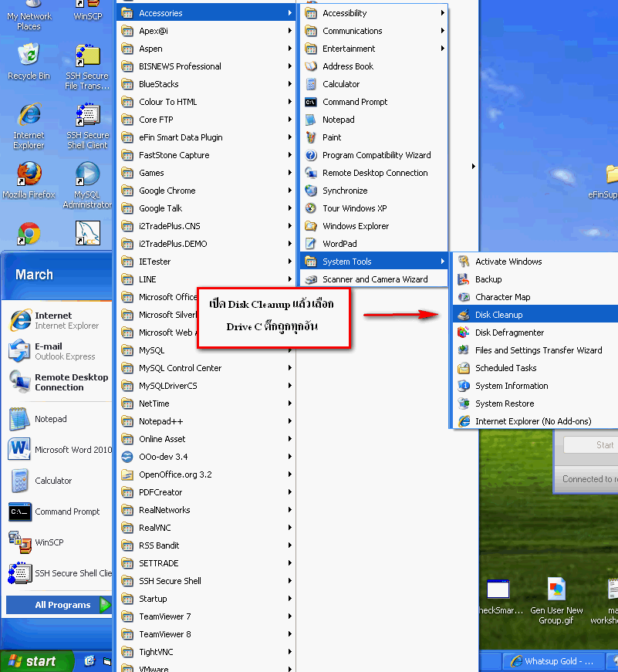Expand the Accessibility submenu arrow
This screenshot has height=672, width=618.
[442, 13]
